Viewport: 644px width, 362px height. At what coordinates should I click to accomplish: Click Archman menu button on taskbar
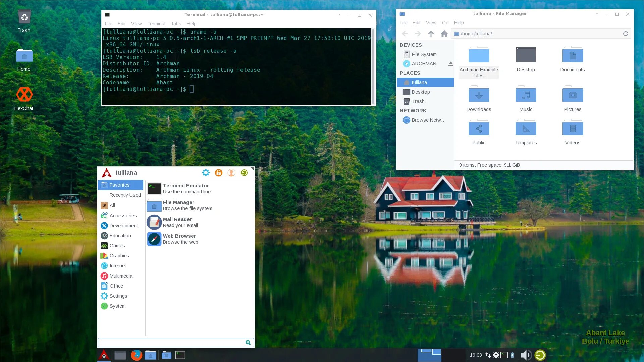point(104,355)
